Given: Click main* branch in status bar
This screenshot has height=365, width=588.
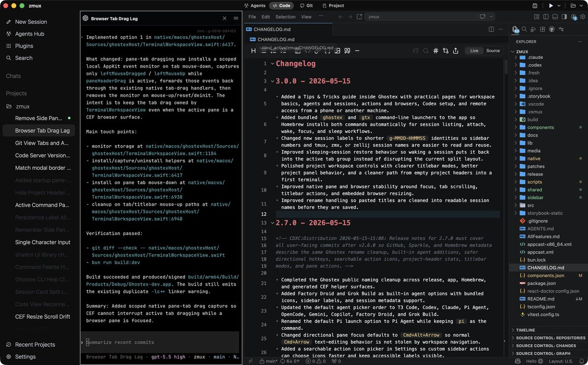Looking at the screenshot, I should pos(269,361).
